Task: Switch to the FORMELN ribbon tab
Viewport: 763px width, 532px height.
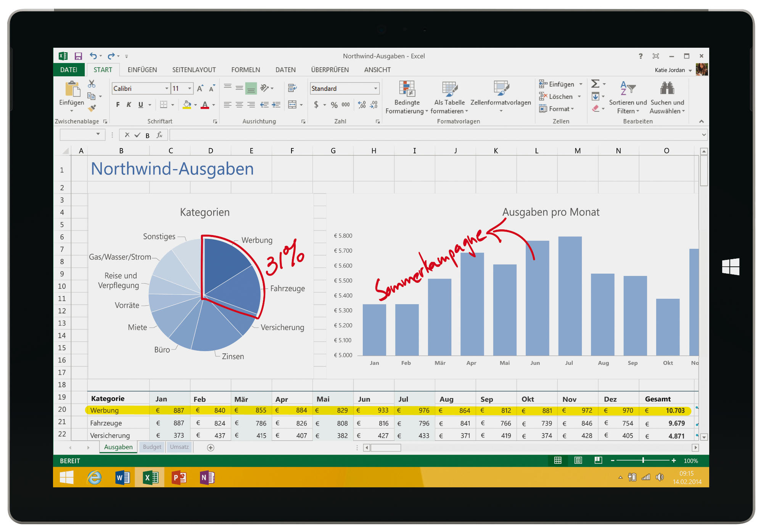Action: coord(246,70)
